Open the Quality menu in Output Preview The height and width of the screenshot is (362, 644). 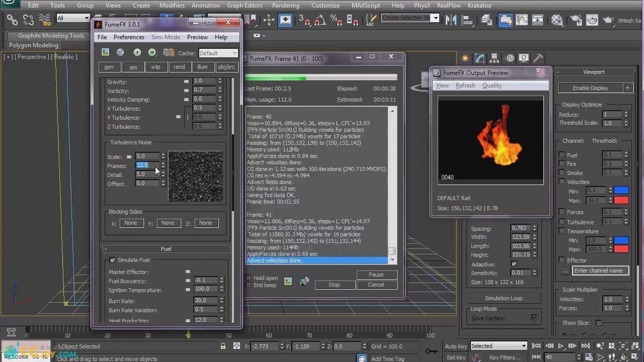tap(492, 85)
